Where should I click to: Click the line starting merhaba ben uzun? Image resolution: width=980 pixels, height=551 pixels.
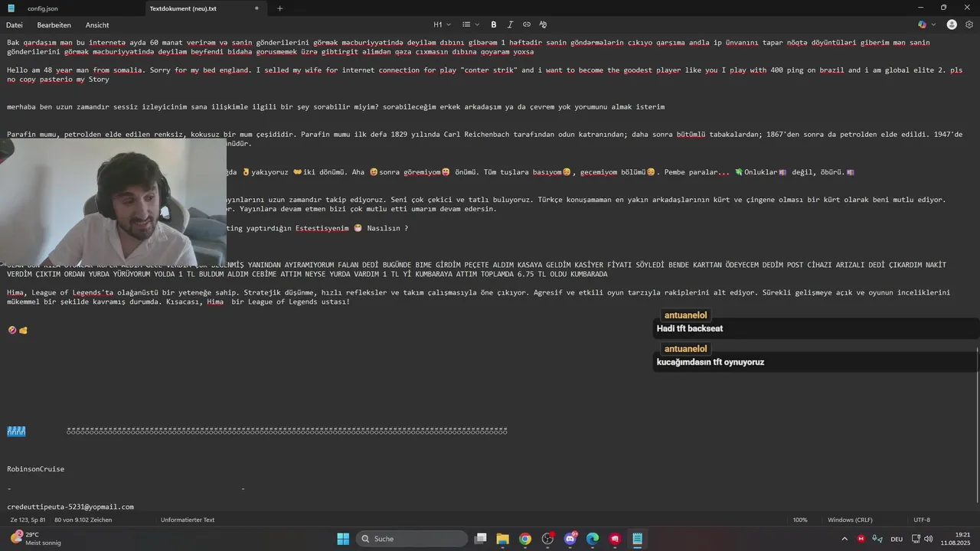point(336,107)
